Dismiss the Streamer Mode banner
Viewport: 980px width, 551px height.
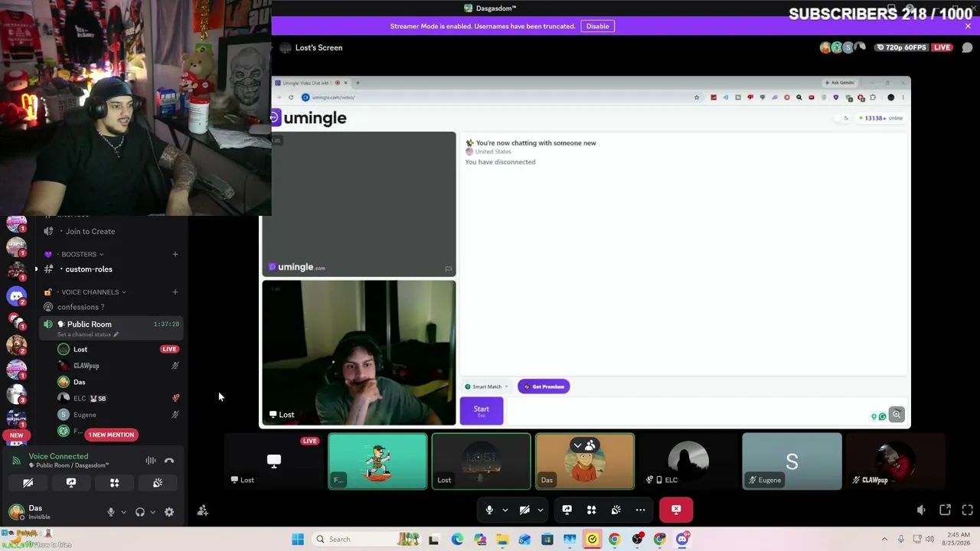click(968, 26)
